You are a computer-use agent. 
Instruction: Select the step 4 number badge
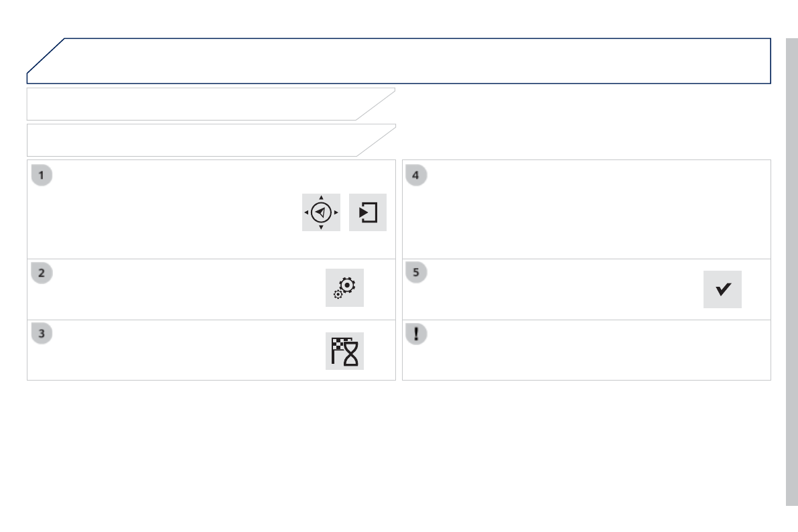[x=416, y=176]
